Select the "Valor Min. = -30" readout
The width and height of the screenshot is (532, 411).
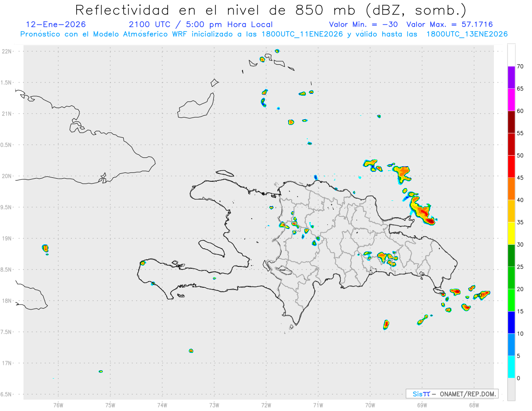[x=364, y=24]
